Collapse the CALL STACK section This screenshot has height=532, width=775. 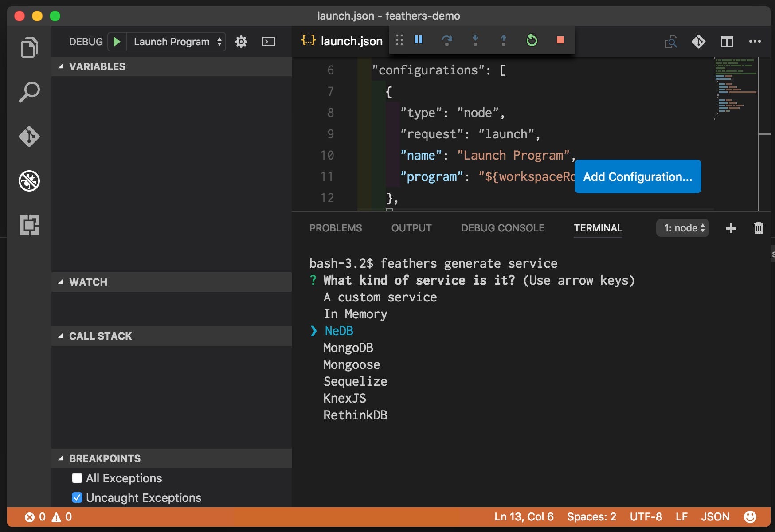171,336
